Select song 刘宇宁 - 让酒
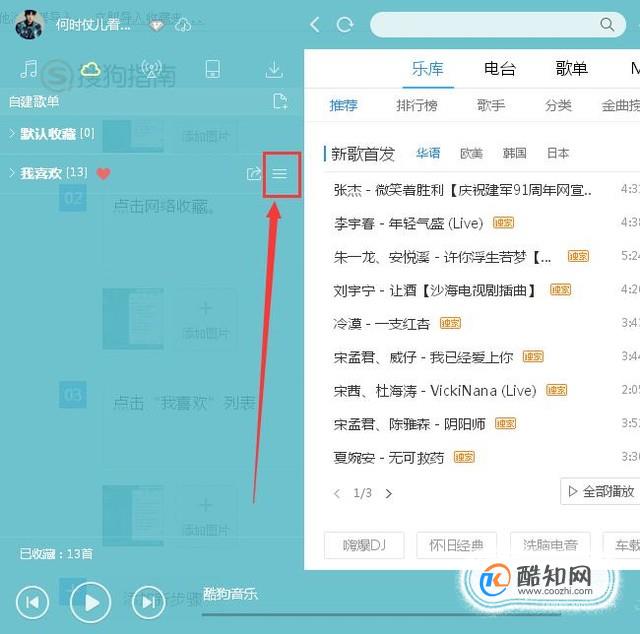The height and width of the screenshot is (634, 640). click(434, 290)
